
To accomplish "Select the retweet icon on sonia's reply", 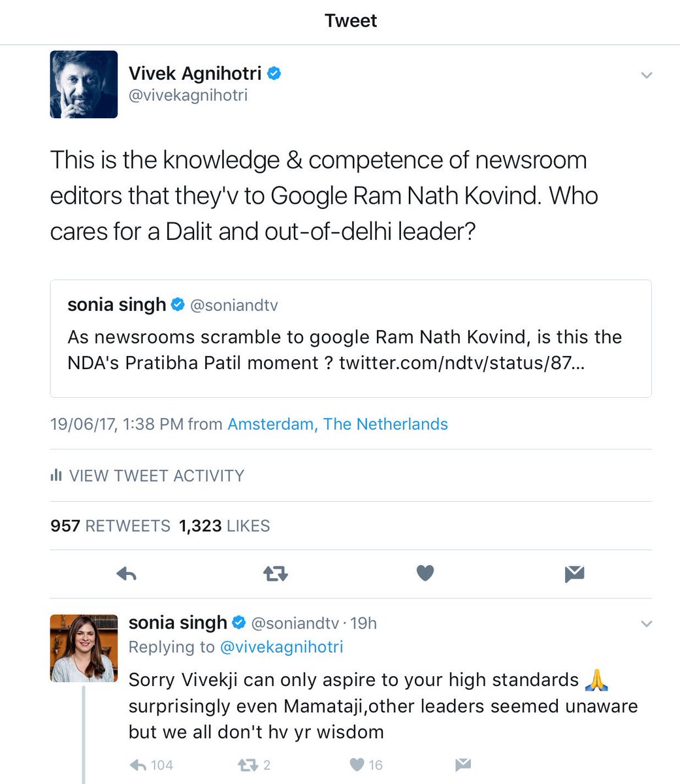I will click(247, 764).
